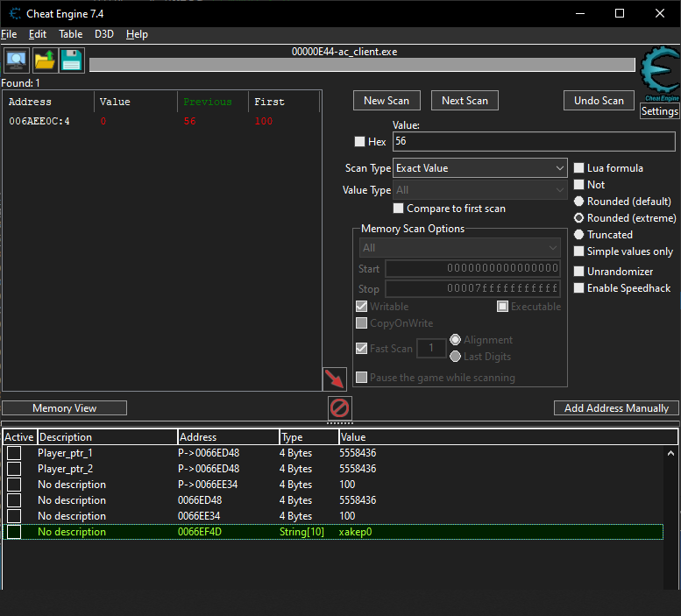Click the scan Value input field
The image size is (681, 616).
tap(533, 141)
